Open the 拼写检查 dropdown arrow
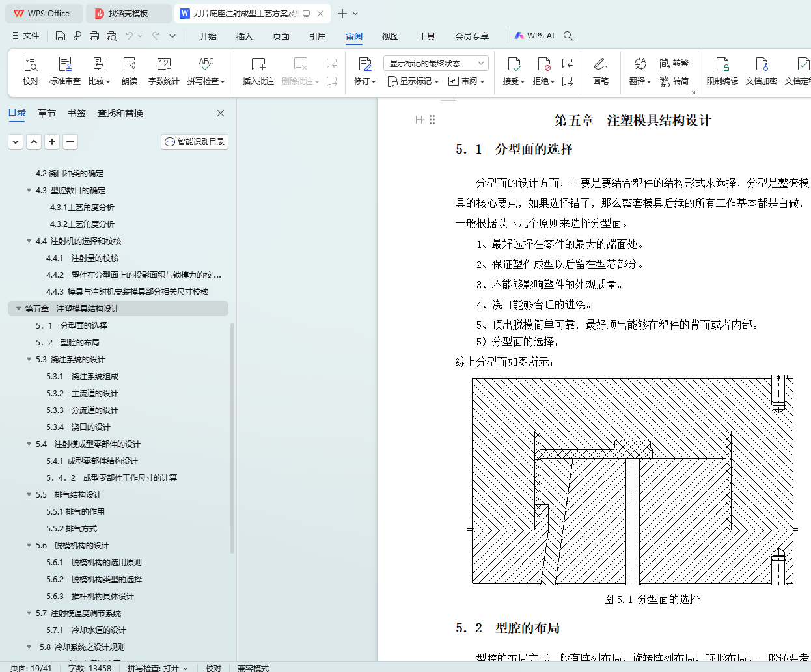811x672 pixels. [x=223, y=82]
